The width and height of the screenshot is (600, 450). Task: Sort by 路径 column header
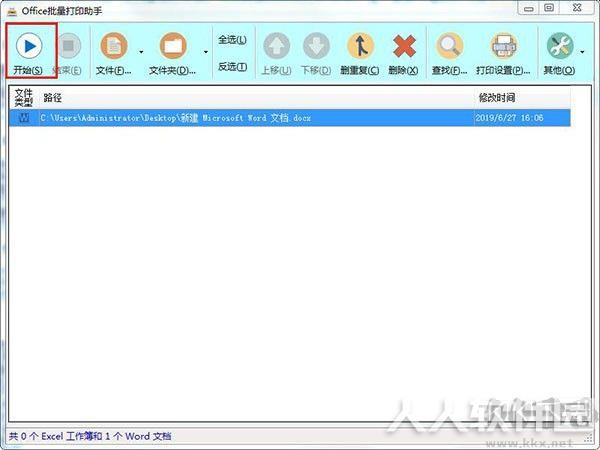click(x=256, y=98)
